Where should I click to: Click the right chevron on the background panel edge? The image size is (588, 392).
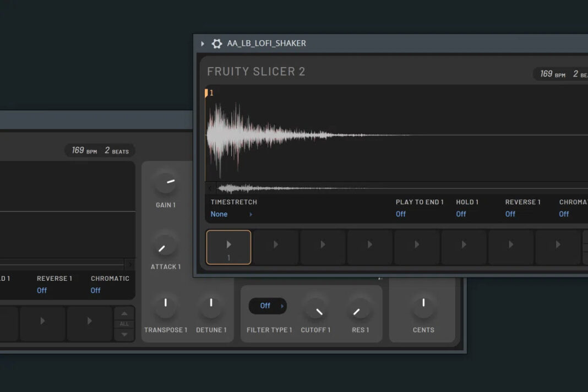point(131,265)
